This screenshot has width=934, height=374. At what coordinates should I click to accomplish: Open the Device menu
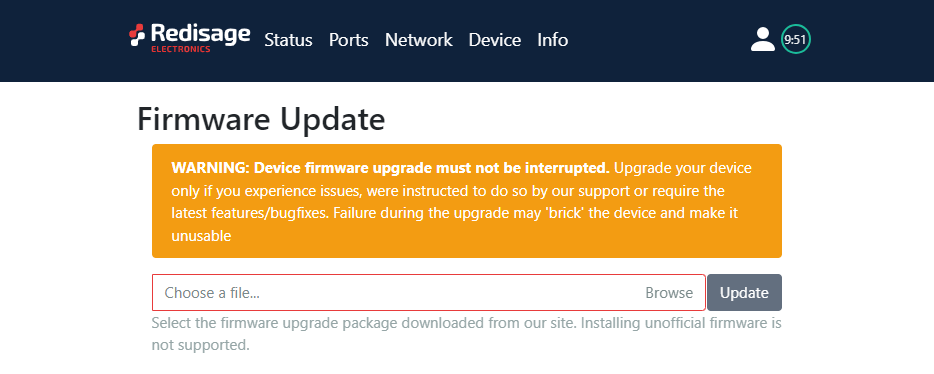(x=494, y=40)
